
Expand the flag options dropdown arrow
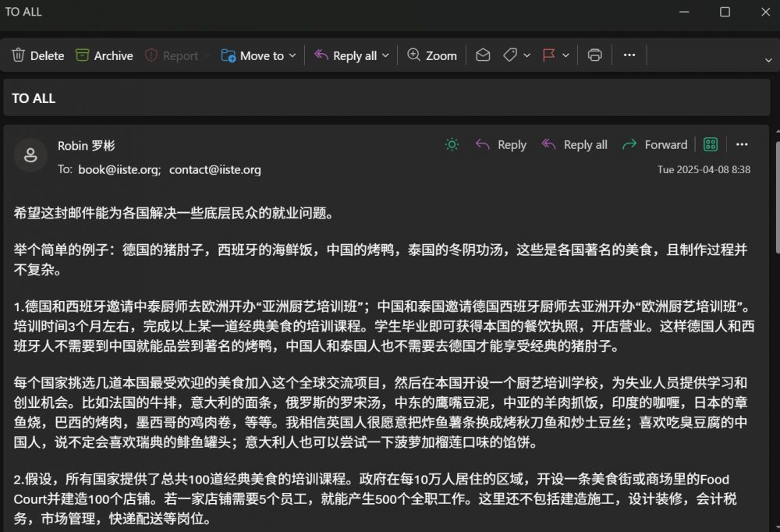[565, 56]
